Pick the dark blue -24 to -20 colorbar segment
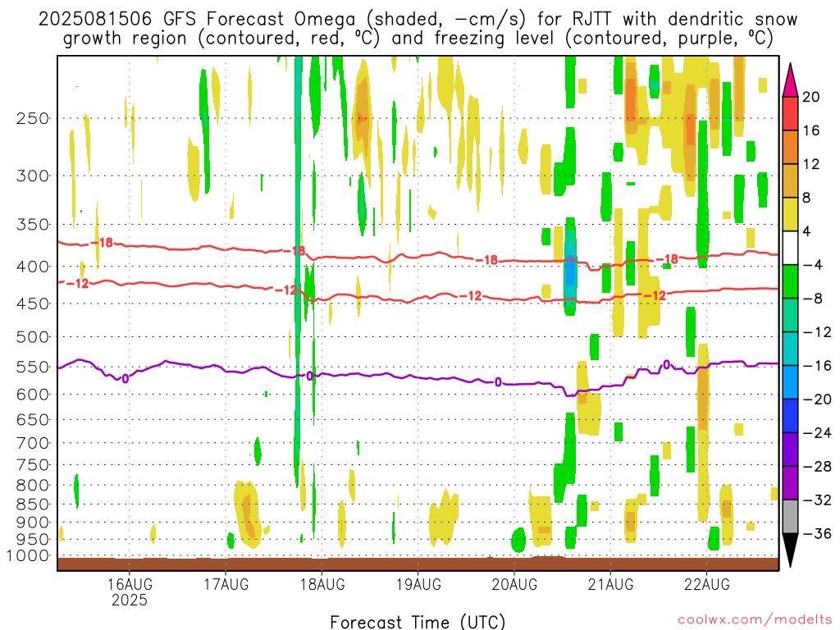Screen dimensions: 840x630 pyautogui.click(x=790, y=416)
